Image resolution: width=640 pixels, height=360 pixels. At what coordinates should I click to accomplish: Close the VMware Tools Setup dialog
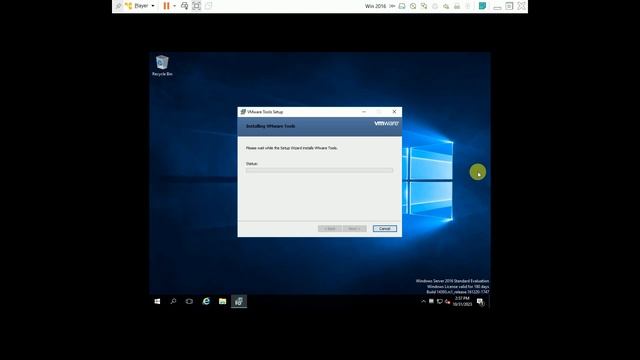coord(394,111)
